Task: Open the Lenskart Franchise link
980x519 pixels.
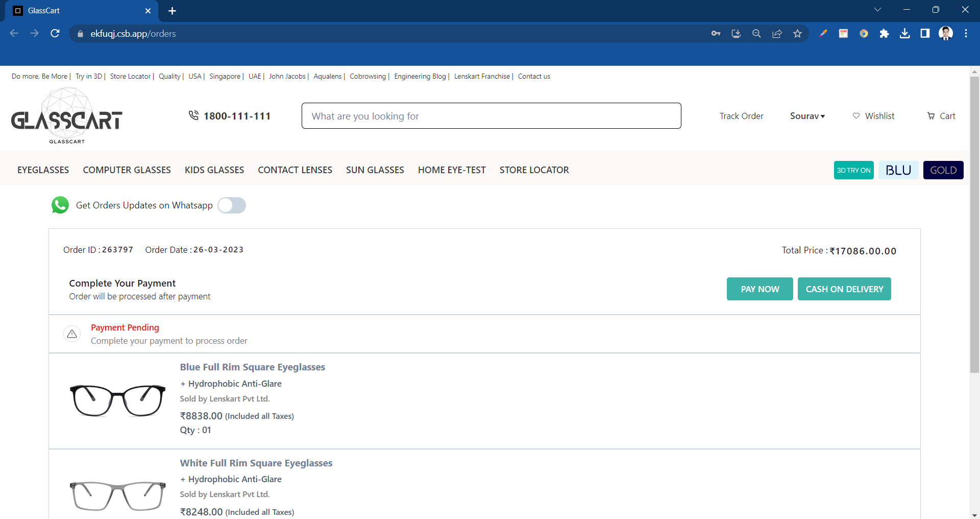Action: point(482,76)
